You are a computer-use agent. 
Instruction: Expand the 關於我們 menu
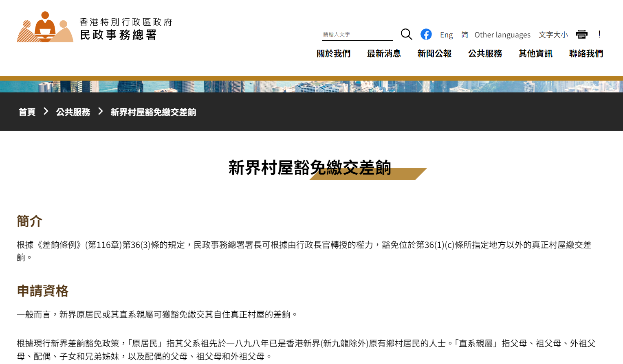coord(333,53)
